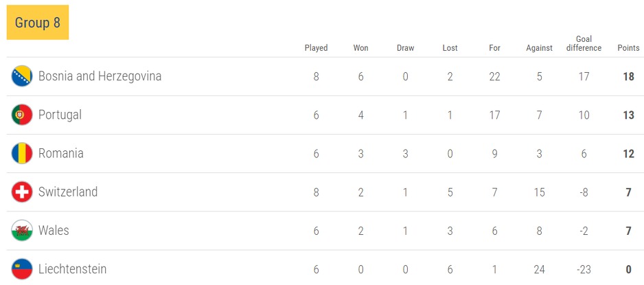Image resolution: width=644 pixels, height=285 pixels.
Task: Click the Liechtenstein flag icon
Action: click(22, 269)
